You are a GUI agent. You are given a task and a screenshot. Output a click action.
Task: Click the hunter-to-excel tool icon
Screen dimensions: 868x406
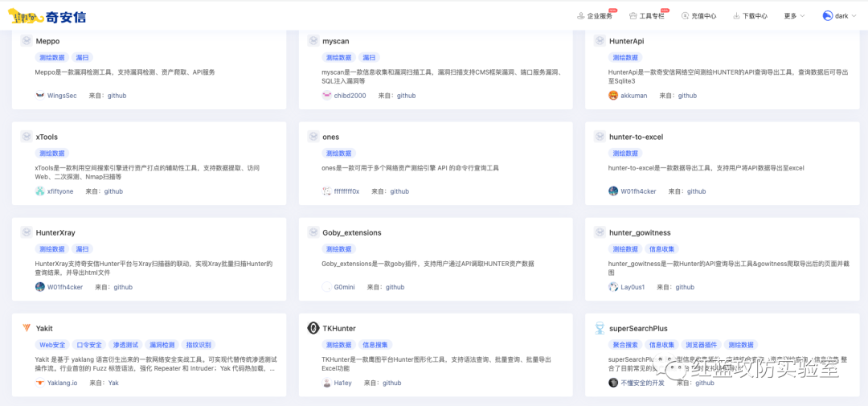600,137
